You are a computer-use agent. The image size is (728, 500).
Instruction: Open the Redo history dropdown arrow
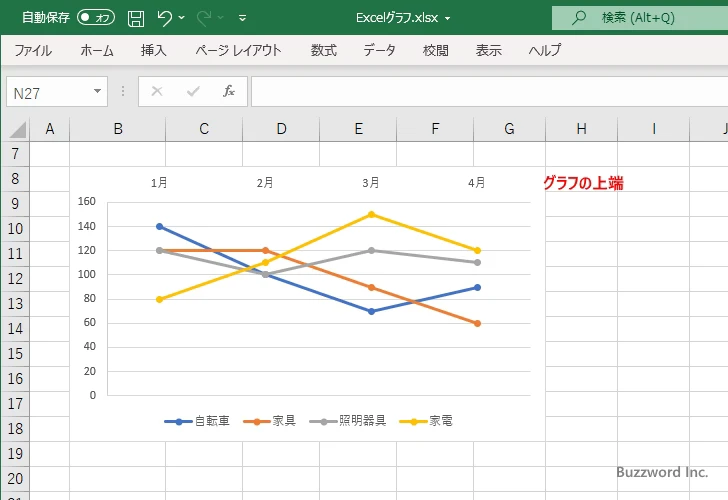221,18
